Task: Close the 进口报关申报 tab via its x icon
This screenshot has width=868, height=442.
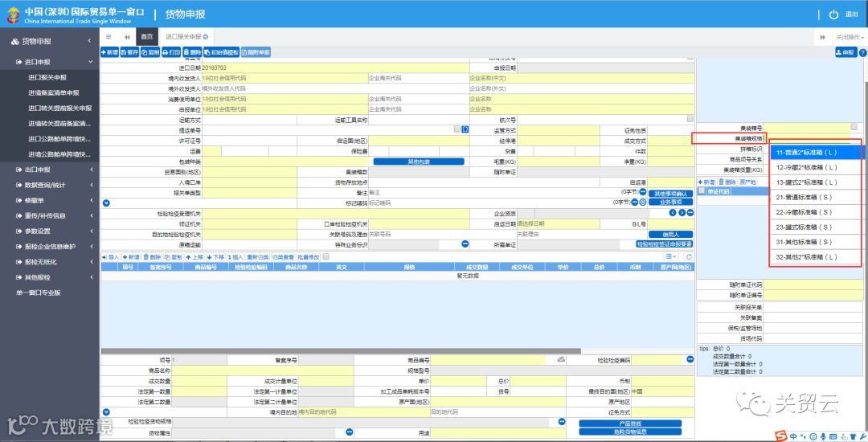Action: (206, 37)
